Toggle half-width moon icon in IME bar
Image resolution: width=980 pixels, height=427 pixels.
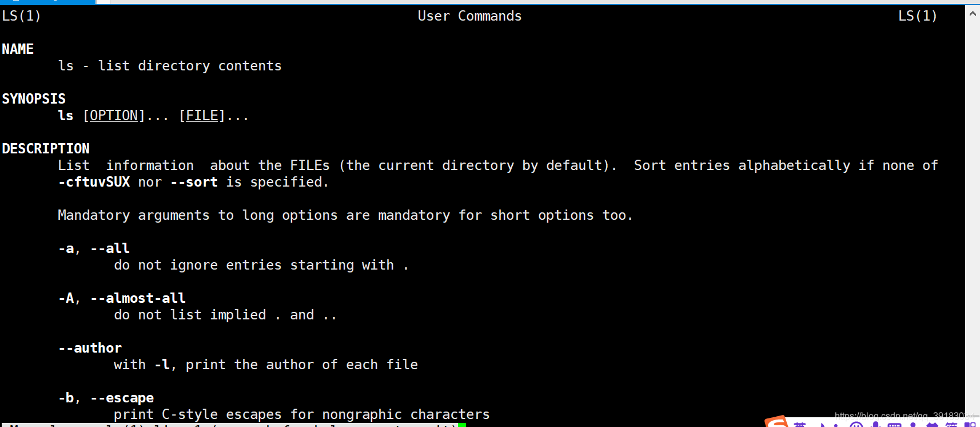pyautogui.click(x=823, y=424)
